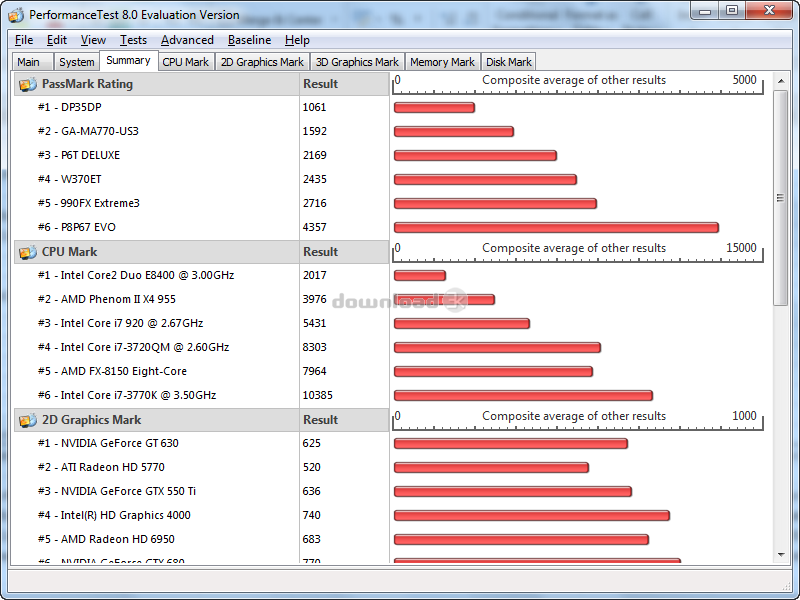Image resolution: width=800 pixels, height=600 pixels.
Task: Click the result value 10385
Action: (x=317, y=395)
